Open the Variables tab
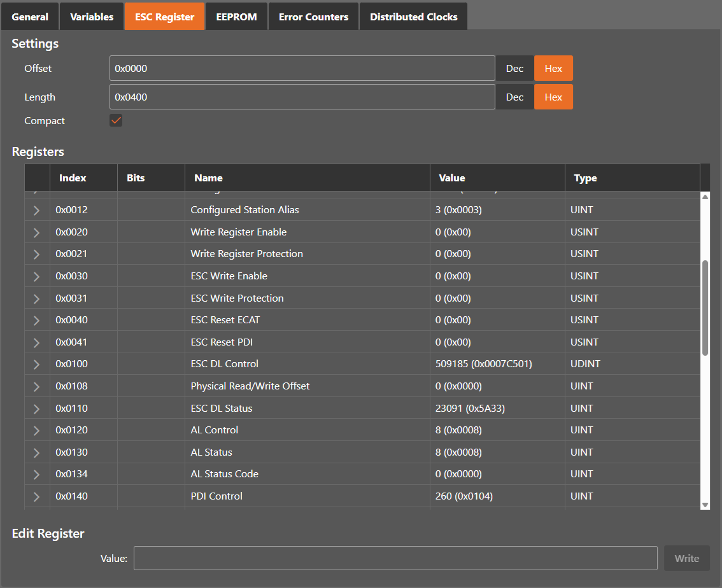Screen dimensions: 722x588 [92, 17]
